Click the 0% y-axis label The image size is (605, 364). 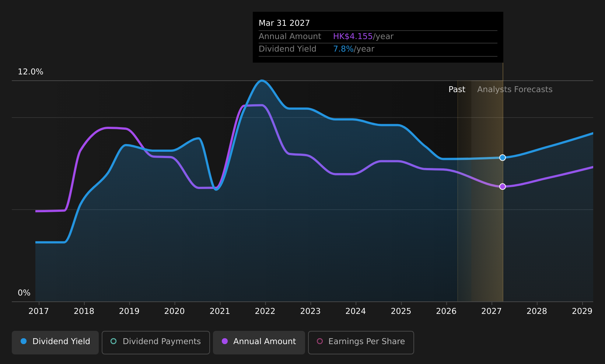24,293
